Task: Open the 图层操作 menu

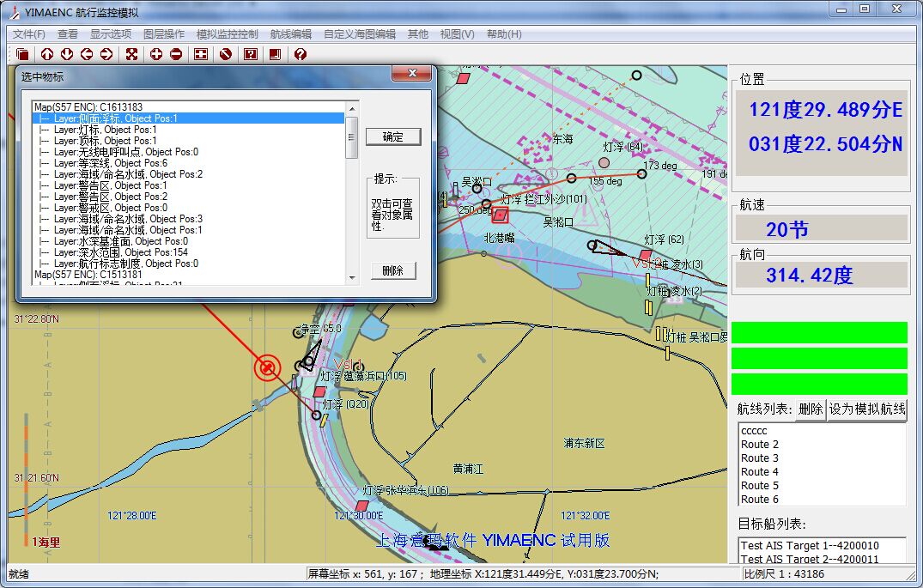Action: [164, 34]
